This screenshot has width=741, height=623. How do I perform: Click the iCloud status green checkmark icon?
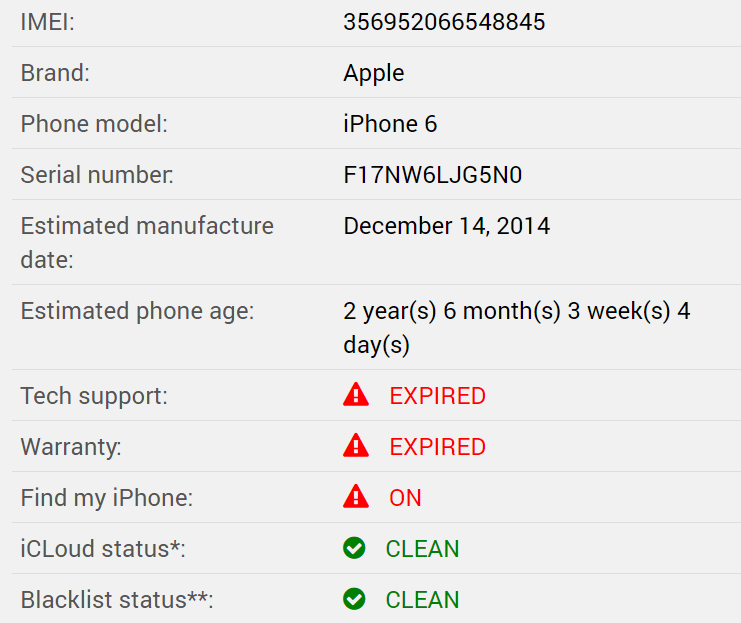click(354, 548)
